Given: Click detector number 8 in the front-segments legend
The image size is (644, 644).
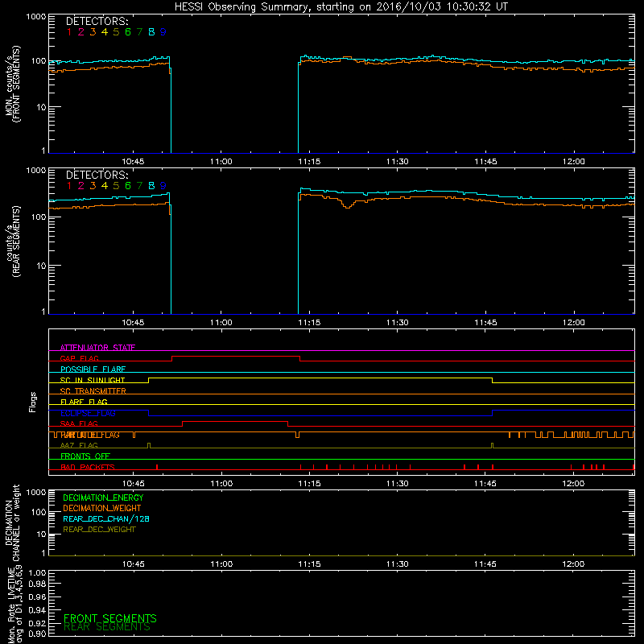Looking at the screenshot, I should click(x=151, y=32).
